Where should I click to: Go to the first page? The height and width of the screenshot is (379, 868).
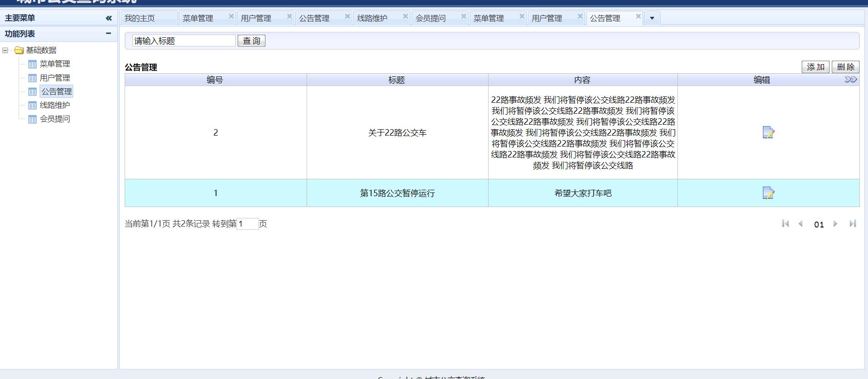coord(785,223)
